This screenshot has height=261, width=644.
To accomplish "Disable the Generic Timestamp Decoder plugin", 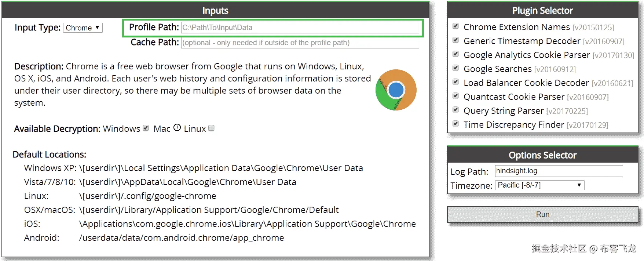I will (x=455, y=40).
